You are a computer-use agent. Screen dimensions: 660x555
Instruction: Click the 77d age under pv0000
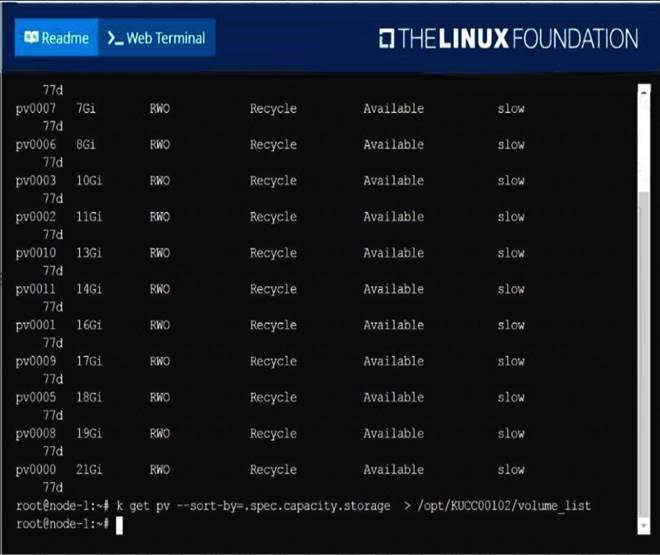pos(53,488)
